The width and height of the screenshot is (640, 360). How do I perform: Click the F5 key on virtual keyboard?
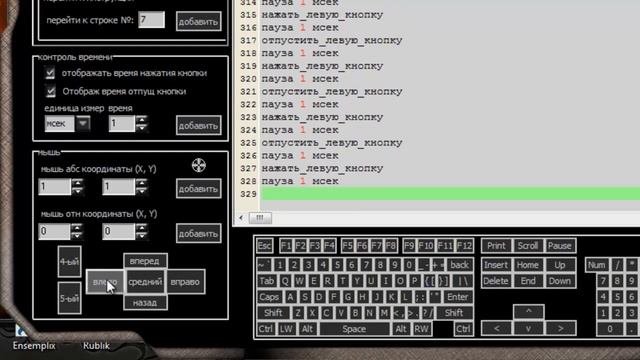(x=347, y=246)
